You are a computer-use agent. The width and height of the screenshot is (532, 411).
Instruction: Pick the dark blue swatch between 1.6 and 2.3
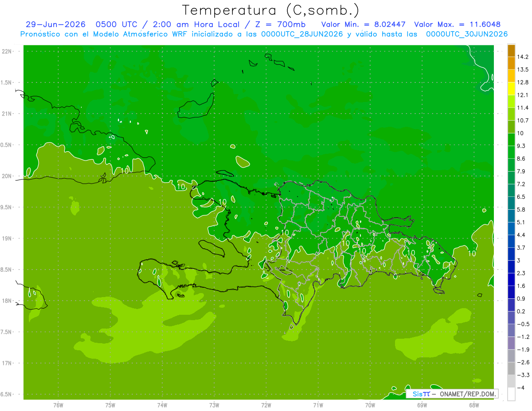tap(511, 279)
